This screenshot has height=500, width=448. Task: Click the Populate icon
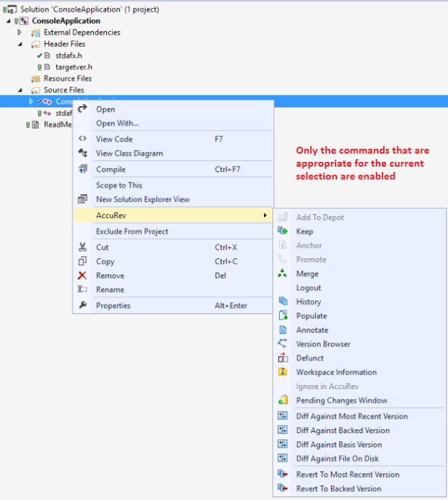point(283,315)
